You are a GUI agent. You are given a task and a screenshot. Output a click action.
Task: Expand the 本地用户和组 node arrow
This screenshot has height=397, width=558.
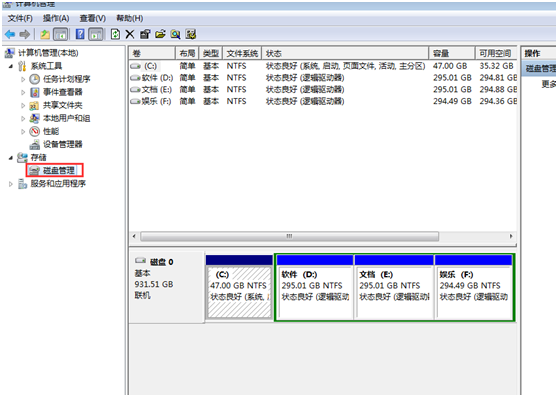pos(23,118)
